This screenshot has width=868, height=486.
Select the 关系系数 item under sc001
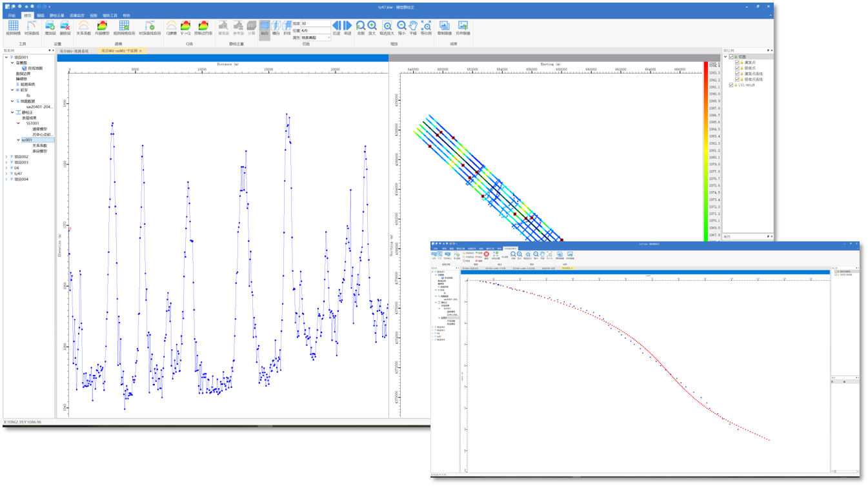pyautogui.click(x=40, y=146)
